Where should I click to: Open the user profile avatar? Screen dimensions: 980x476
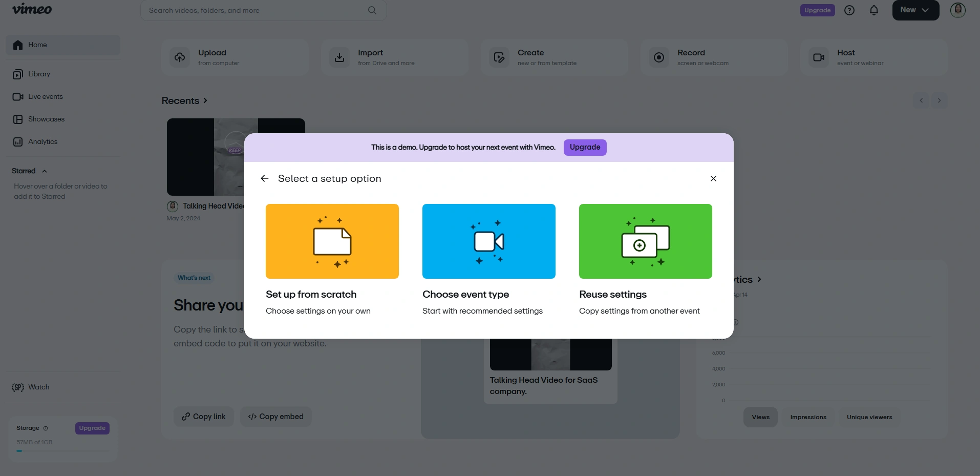957,10
